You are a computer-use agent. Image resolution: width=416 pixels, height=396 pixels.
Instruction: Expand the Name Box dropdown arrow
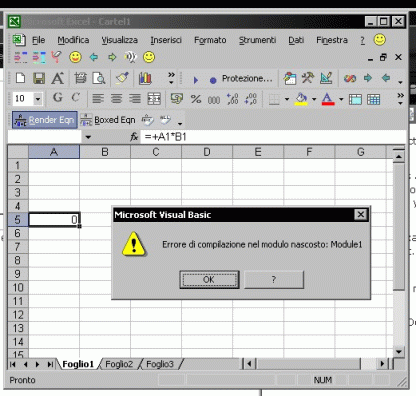pyautogui.click(x=88, y=137)
